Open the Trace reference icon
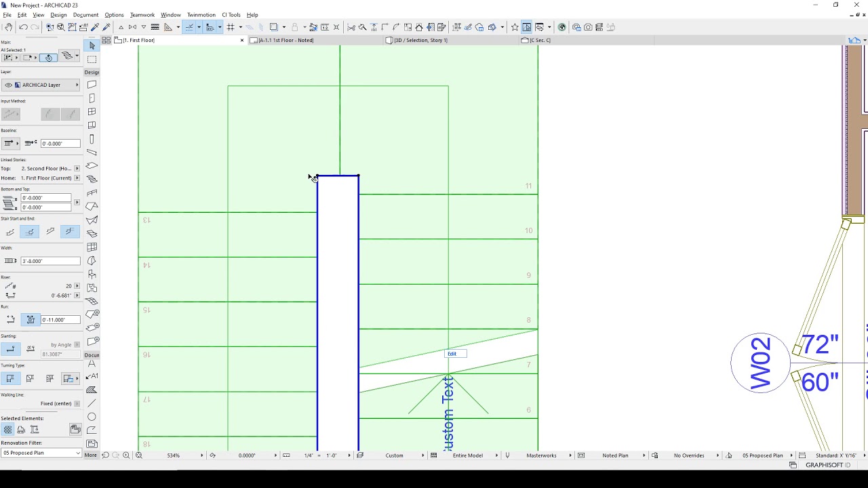 coord(274,27)
